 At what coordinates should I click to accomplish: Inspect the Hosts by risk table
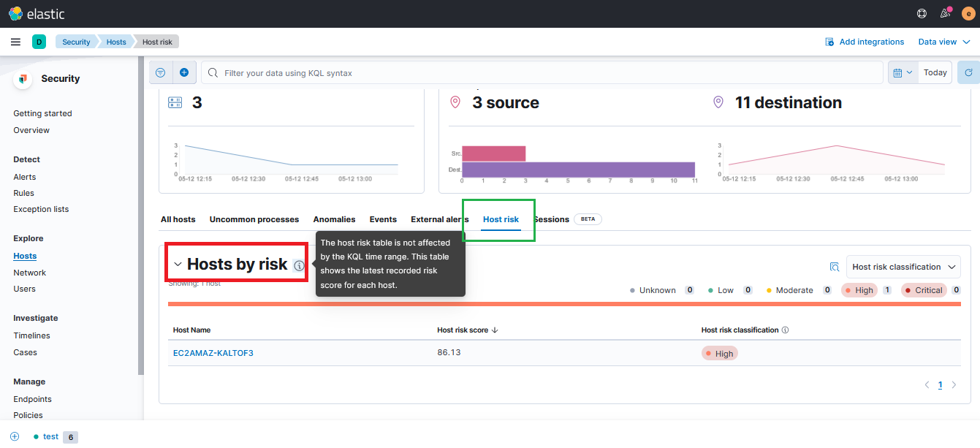click(834, 267)
